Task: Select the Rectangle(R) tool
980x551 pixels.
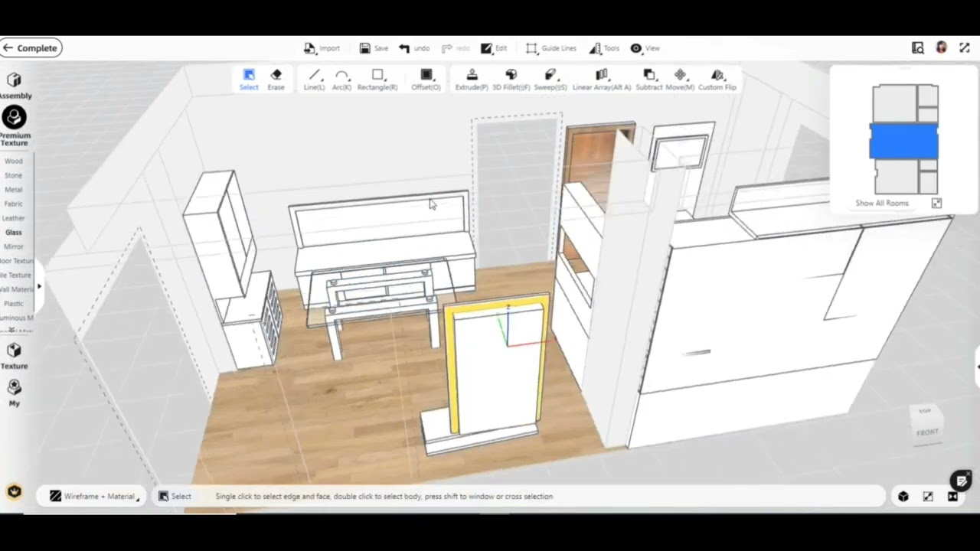Action: [377, 80]
